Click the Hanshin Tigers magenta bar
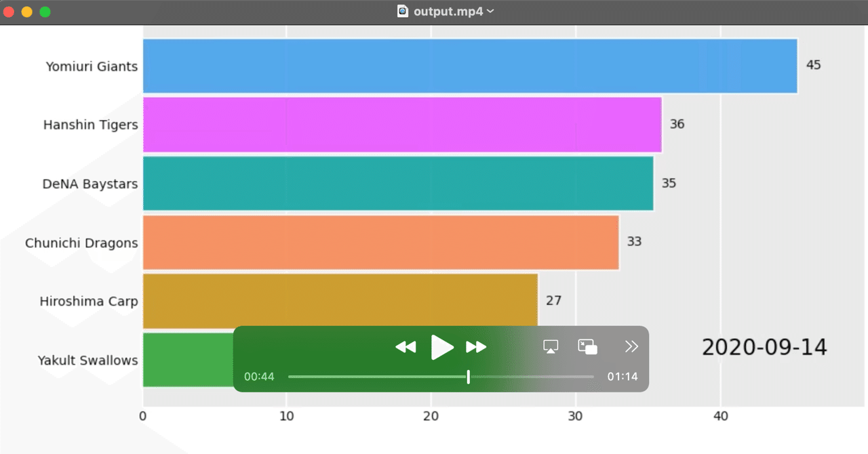This screenshot has height=454, width=868. coord(400,124)
